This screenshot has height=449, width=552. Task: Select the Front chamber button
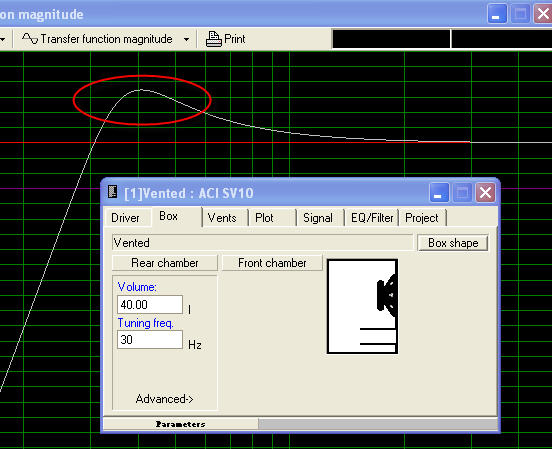click(x=272, y=263)
